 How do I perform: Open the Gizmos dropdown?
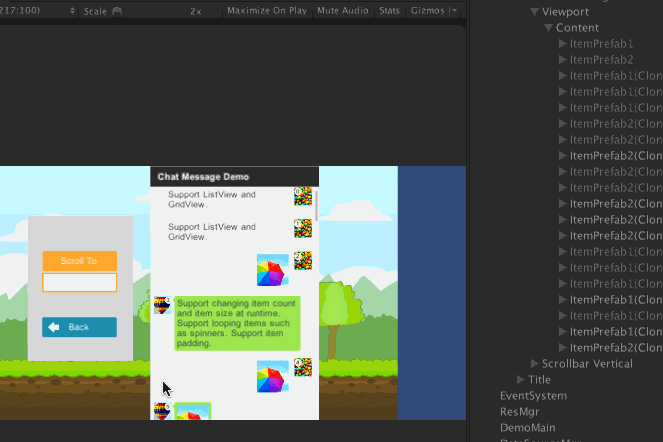pos(433,11)
